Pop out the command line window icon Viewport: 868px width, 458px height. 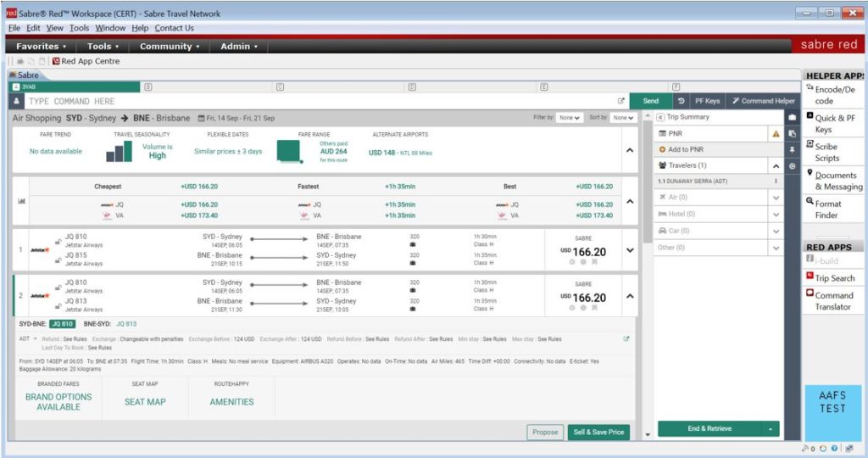[x=620, y=101]
